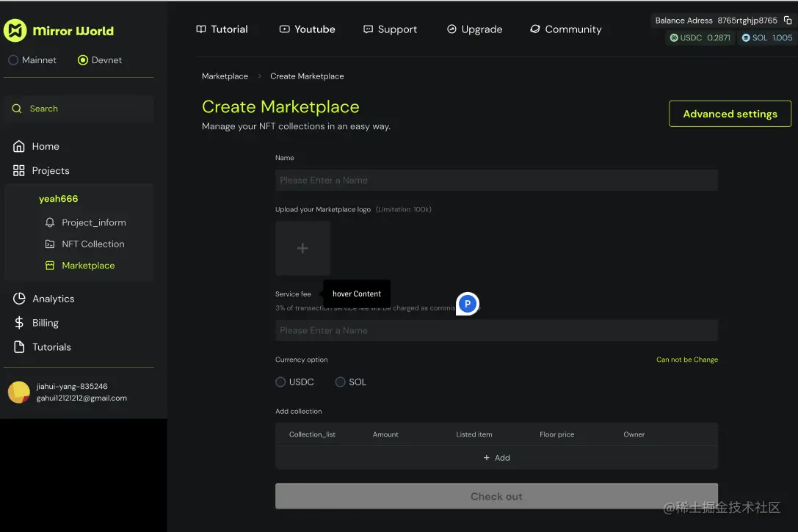Go back via Marketplace breadcrumb
Image resolution: width=798 pixels, height=532 pixels.
click(x=225, y=76)
